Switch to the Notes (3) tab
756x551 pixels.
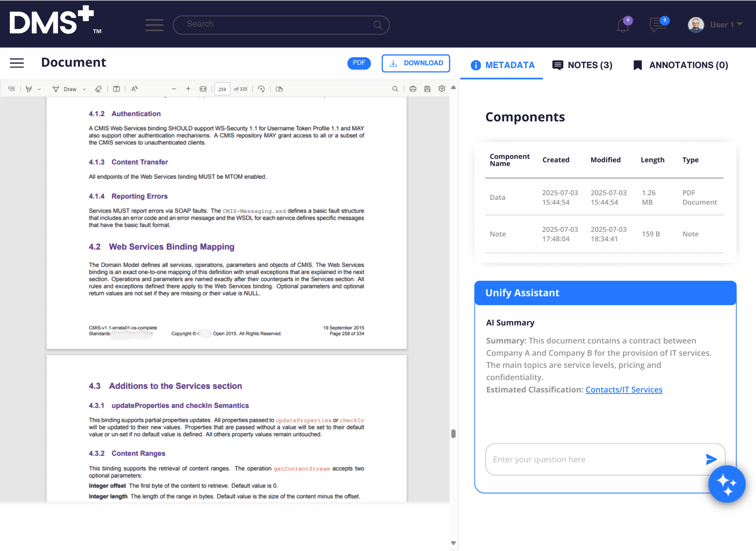click(x=582, y=65)
